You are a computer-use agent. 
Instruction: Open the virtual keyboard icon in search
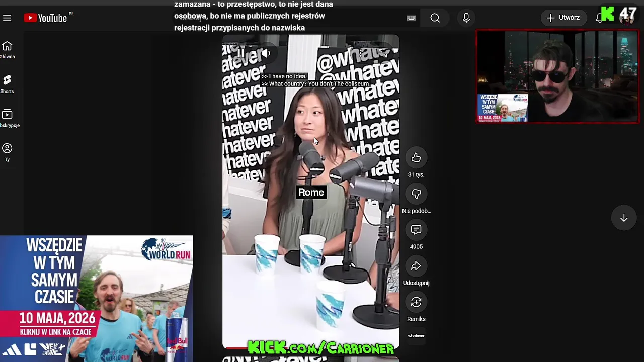coord(411,18)
